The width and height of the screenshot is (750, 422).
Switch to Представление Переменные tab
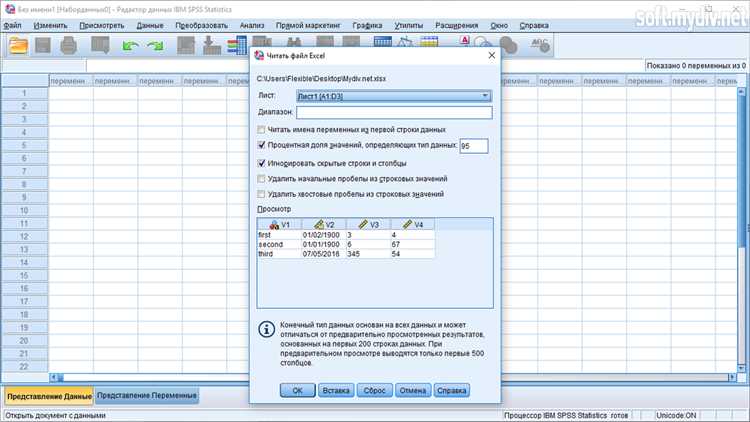click(147, 395)
